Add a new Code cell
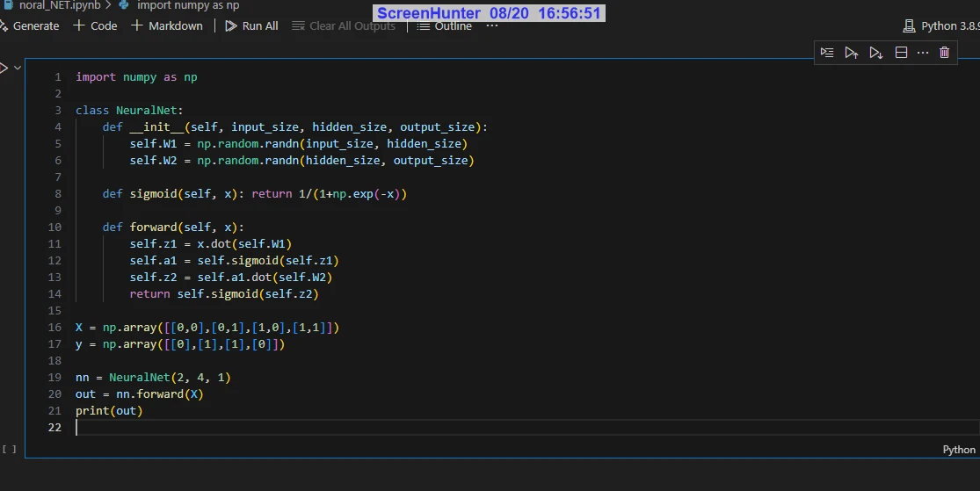This screenshot has width=980, height=491. tap(95, 26)
